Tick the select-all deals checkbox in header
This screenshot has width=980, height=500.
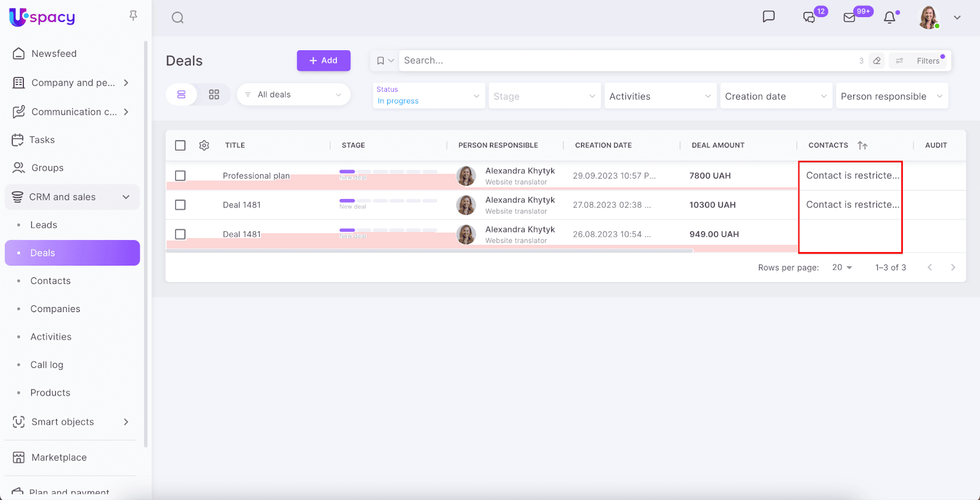[x=180, y=145]
